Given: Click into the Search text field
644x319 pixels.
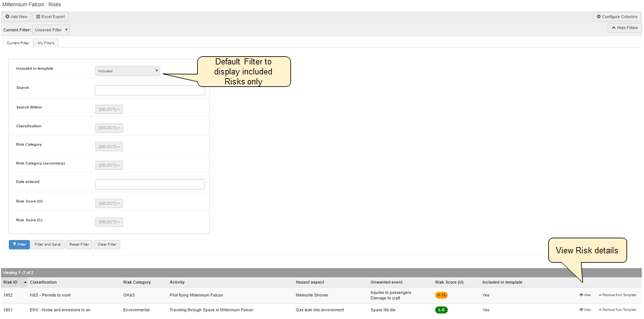Looking at the screenshot, I should coord(150,91).
